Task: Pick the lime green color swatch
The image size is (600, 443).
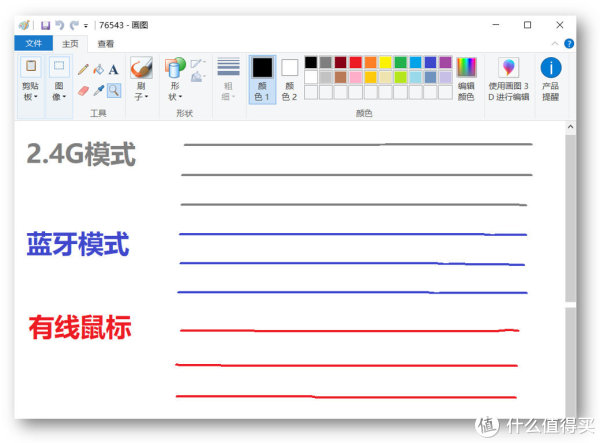Action: pos(400,77)
